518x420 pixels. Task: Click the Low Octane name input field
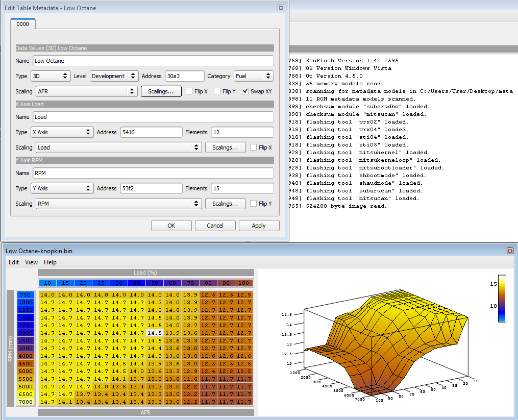tap(153, 61)
